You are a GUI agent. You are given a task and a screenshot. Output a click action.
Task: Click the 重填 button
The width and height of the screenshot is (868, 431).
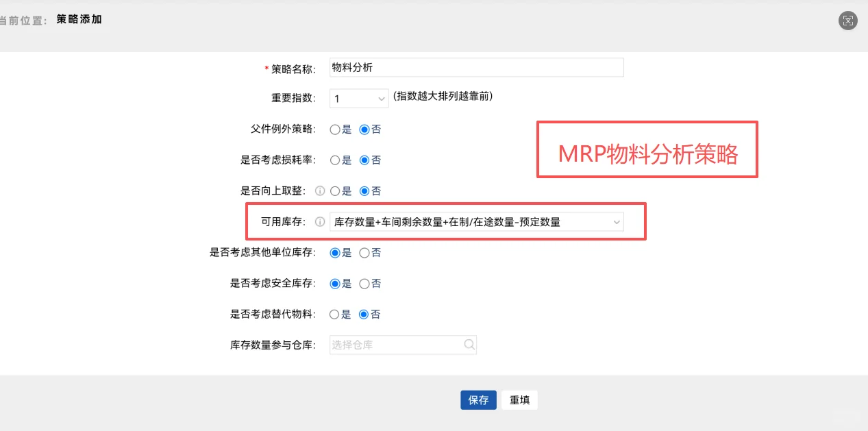coord(519,399)
